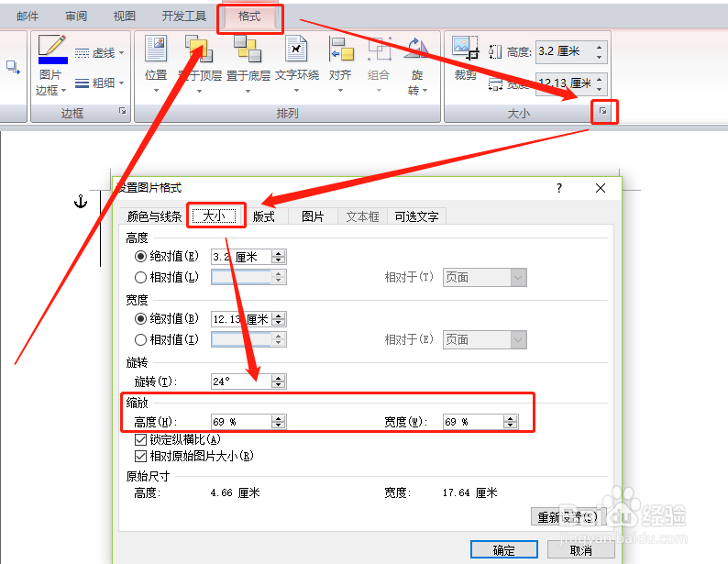
Task: Open the Layout (版式) dialog tab
Action: pos(264,216)
